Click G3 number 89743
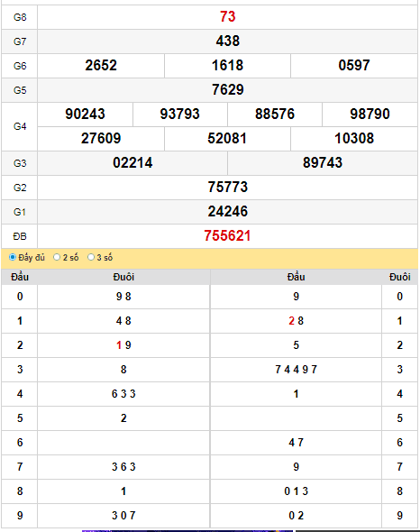Viewport: 420px width, 532px height. pyautogui.click(x=323, y=163)
